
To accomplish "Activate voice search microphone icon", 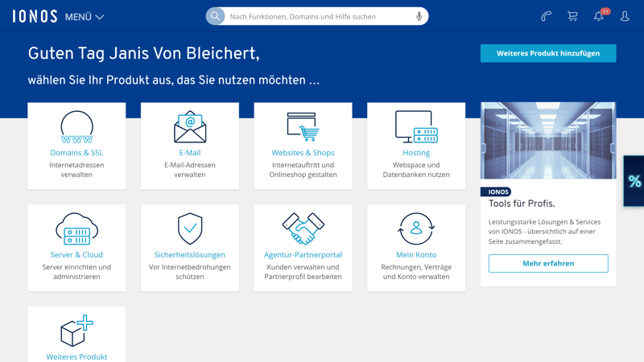I will coord(419,16).
